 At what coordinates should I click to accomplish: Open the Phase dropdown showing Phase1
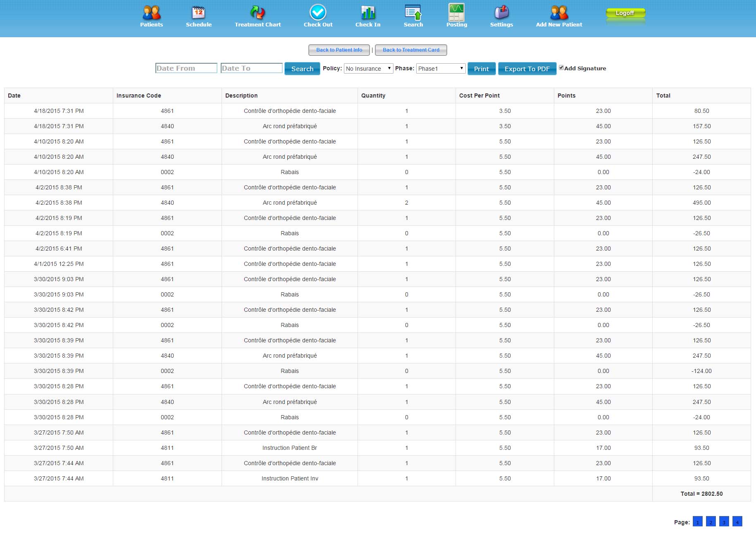441,69
